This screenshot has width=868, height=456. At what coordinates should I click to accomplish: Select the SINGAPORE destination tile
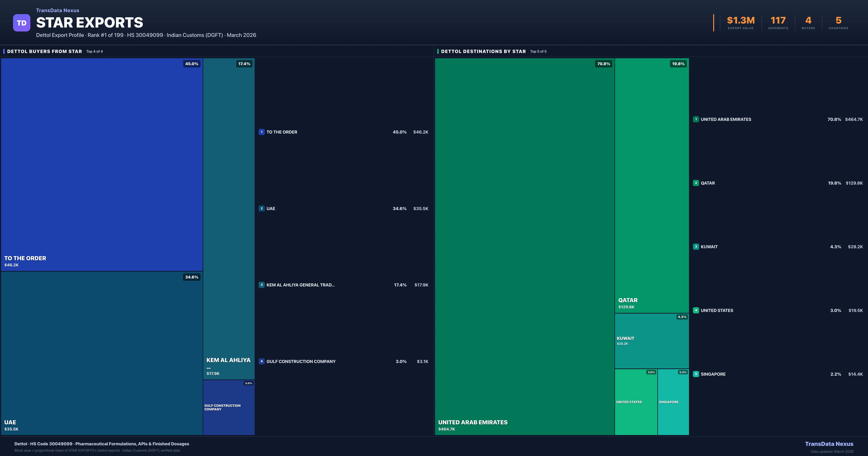673,402
